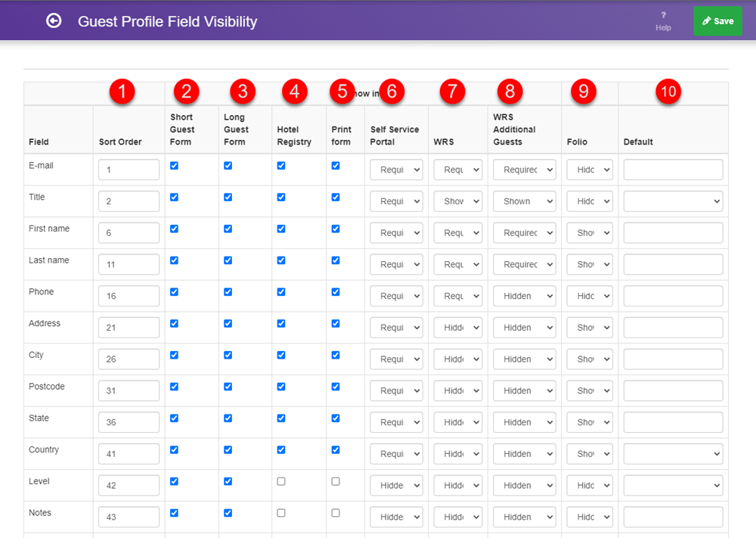Click the Sort Order field for First name
Image resolution: width=756 pixels, height=538 pixels.
(x=128, y=232)
